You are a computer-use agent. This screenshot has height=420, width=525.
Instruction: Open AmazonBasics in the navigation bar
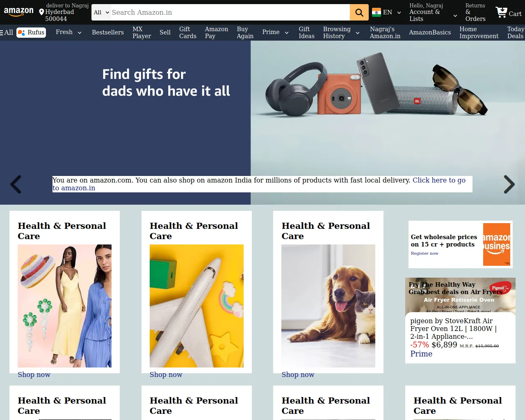pyautogui.click(x=430, y=32)
